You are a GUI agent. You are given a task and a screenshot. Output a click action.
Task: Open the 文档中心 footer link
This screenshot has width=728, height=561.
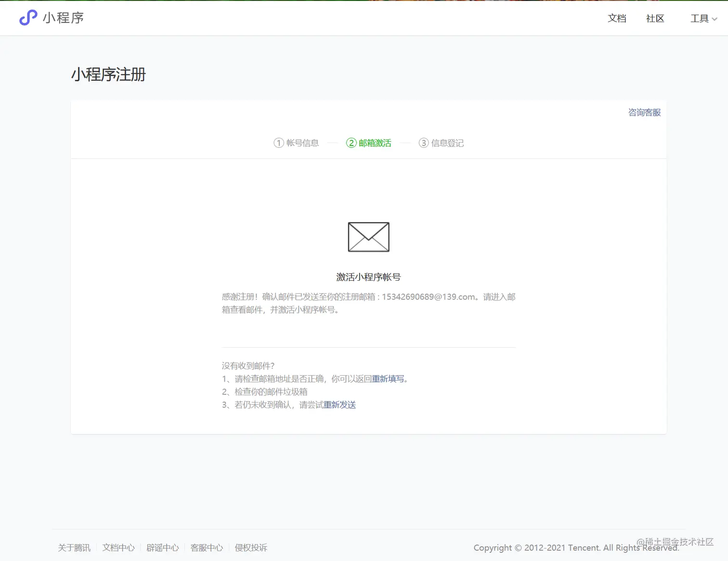[118, 548]
